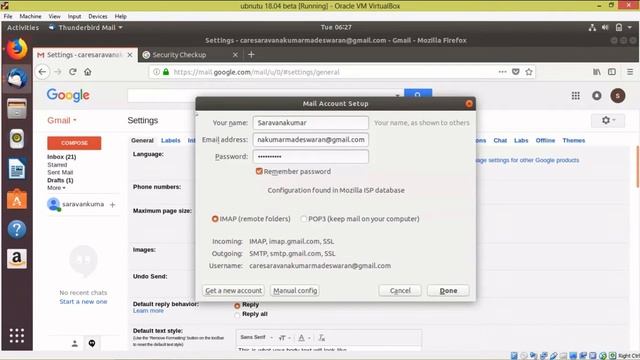Open the Themes settings tab
This screenshot has width=640, height=360.
[573, 140]
